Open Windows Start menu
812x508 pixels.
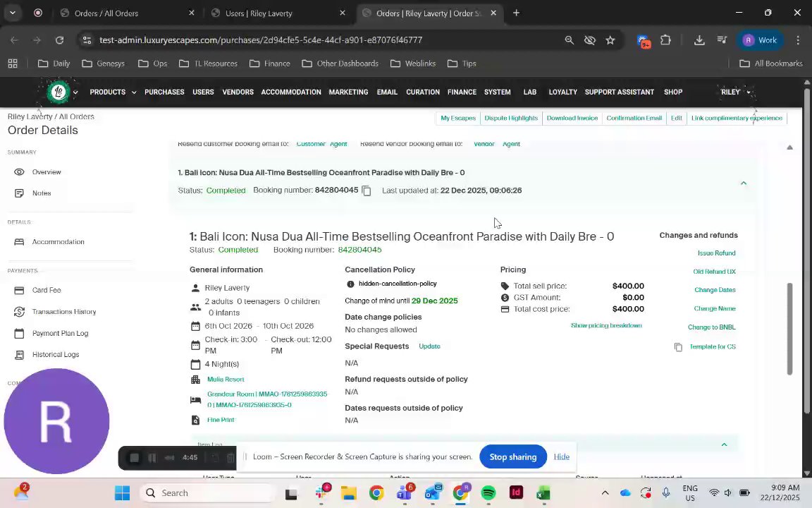122,492
